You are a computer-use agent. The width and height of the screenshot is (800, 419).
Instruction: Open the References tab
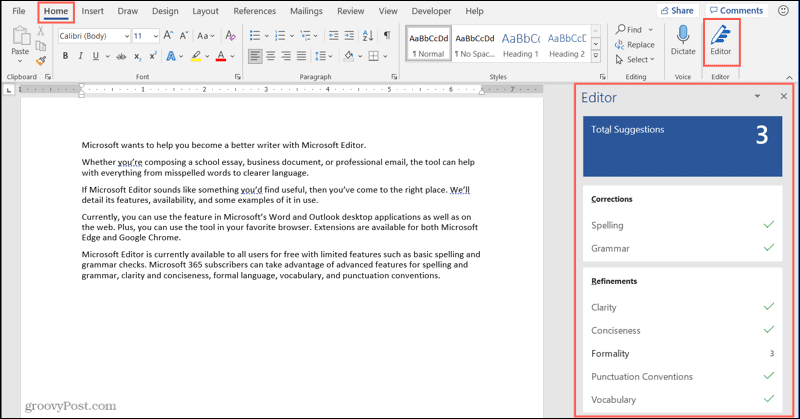255,11
